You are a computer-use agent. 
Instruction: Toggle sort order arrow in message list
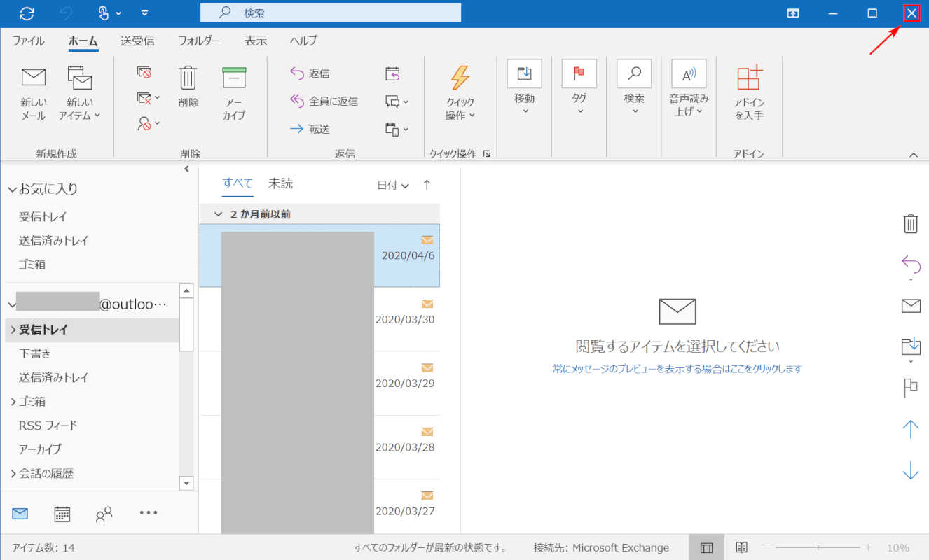pyautogui.click(x=427, y=185)
